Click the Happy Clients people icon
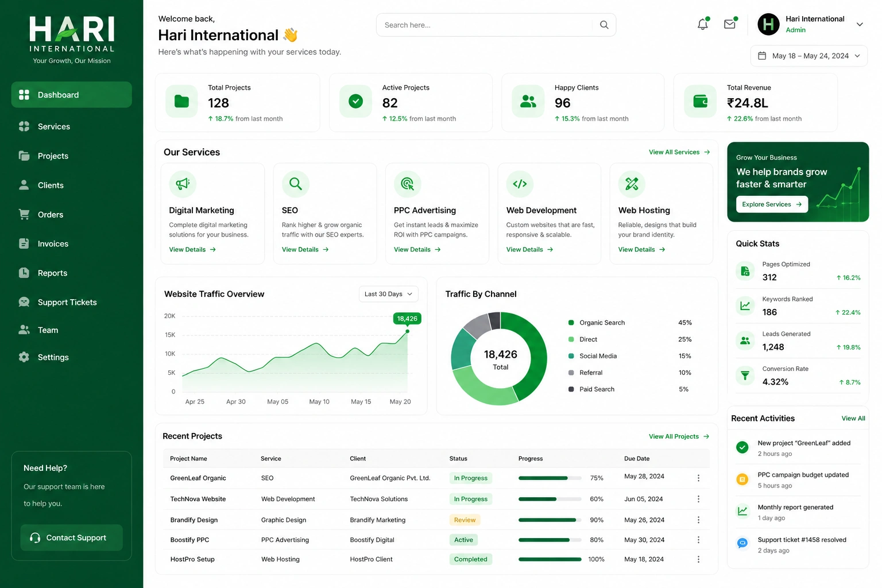 [x=528, y=102]
